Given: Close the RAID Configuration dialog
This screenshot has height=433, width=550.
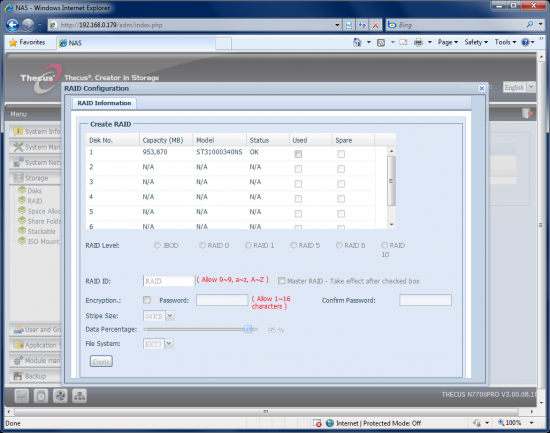Looking at the screenshot, I should pyautogui.click(x=482, y=88).
